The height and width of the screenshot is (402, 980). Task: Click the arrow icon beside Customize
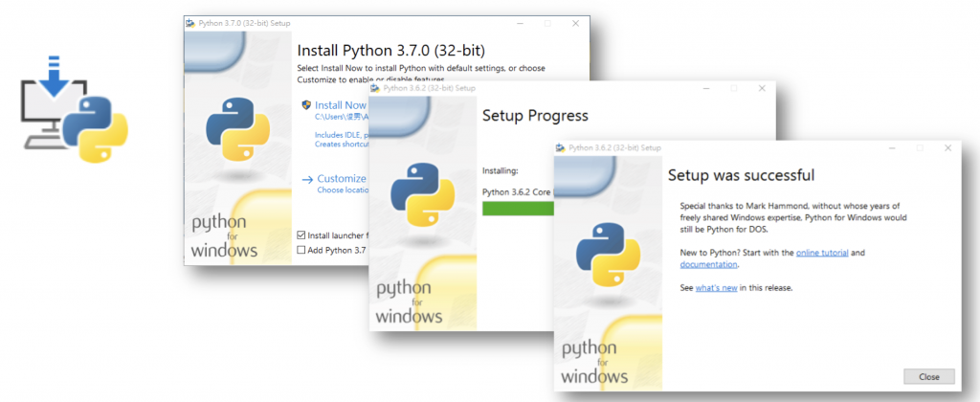307,179
